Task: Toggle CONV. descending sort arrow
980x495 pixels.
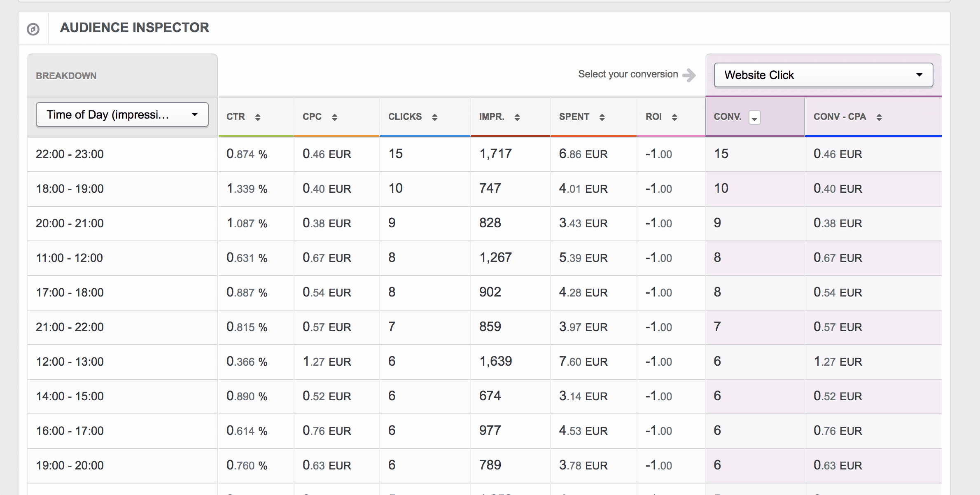Action: click(x=754, y=118)
